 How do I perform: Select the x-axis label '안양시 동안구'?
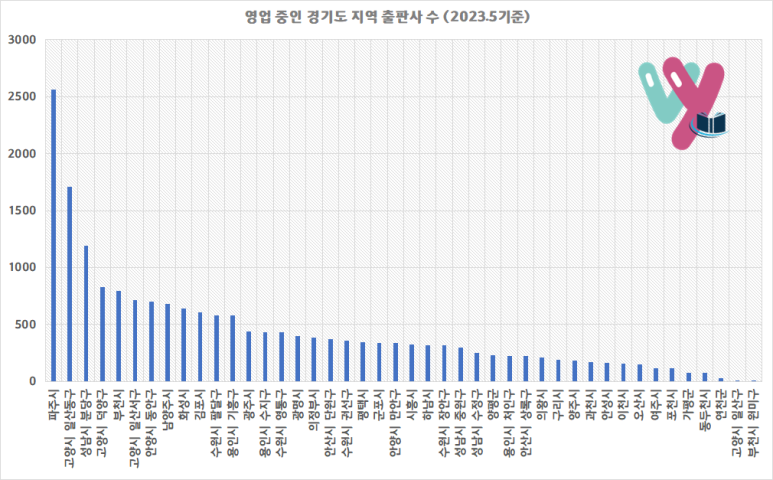[151, 422]
